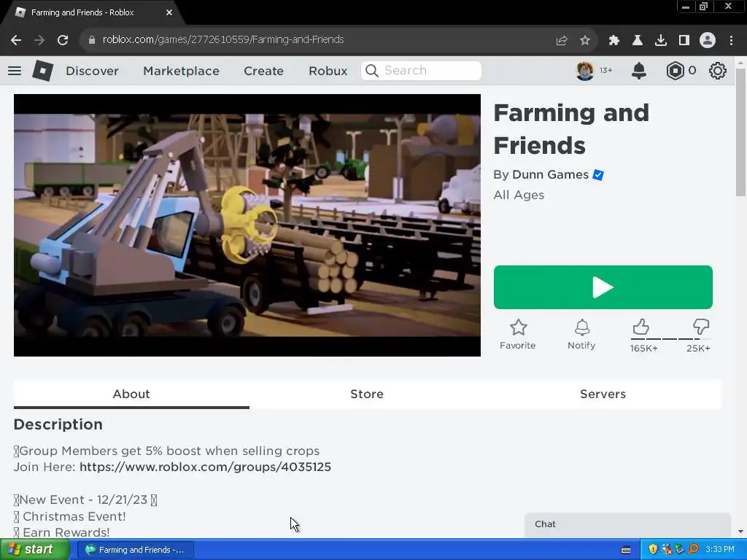Open the Chrome three-dot menu
This screenshot has width=747, height=560.
pyautogui.click(x=731, y=41)
